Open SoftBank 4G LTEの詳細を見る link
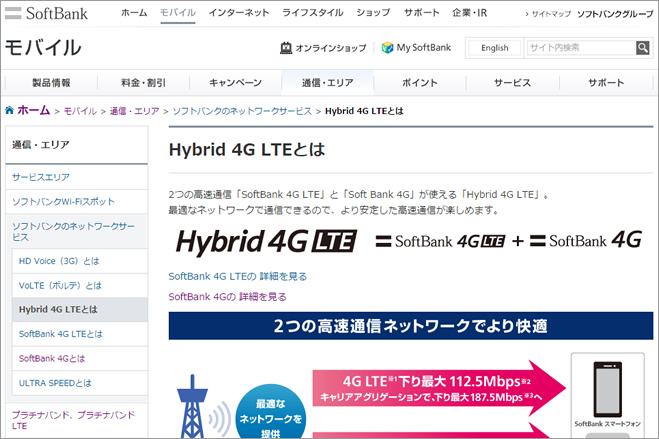This screenshot has width=659, height=439. [x=237, y=276]
